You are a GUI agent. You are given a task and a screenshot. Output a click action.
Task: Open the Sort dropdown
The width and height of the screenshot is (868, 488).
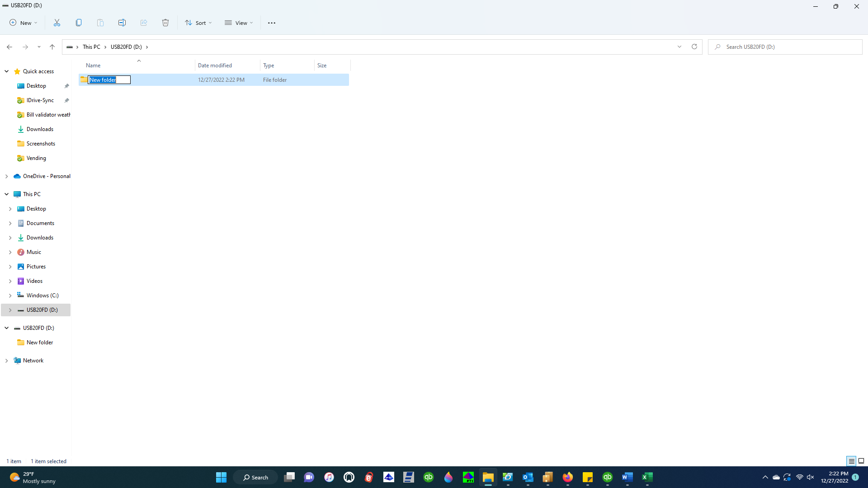click(198, 23)
